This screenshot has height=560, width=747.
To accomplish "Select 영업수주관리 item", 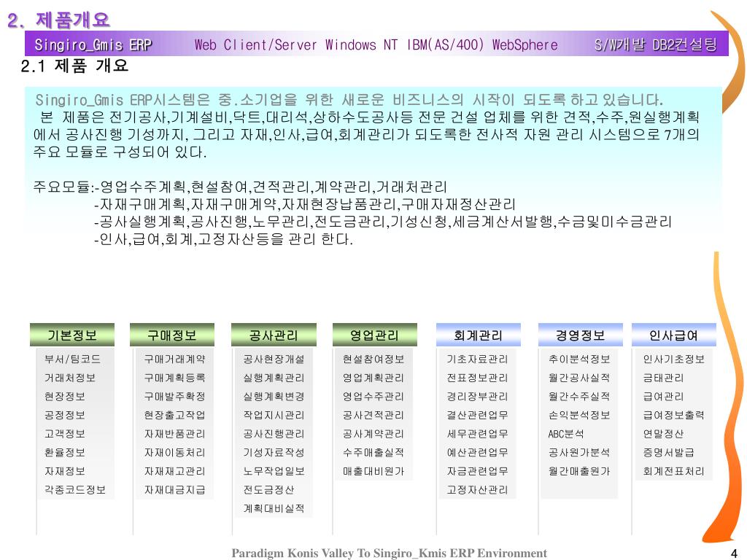I will click(x=373, y=396).
